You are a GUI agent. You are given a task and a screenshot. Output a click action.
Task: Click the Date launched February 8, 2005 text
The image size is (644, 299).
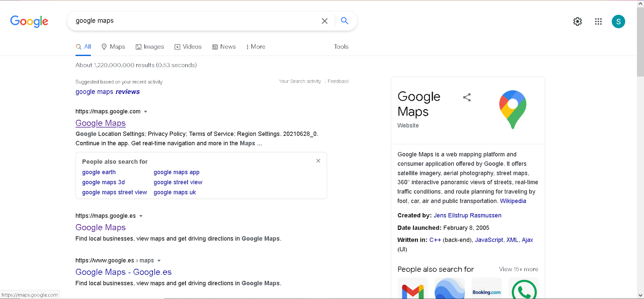(x=443, y=228)
